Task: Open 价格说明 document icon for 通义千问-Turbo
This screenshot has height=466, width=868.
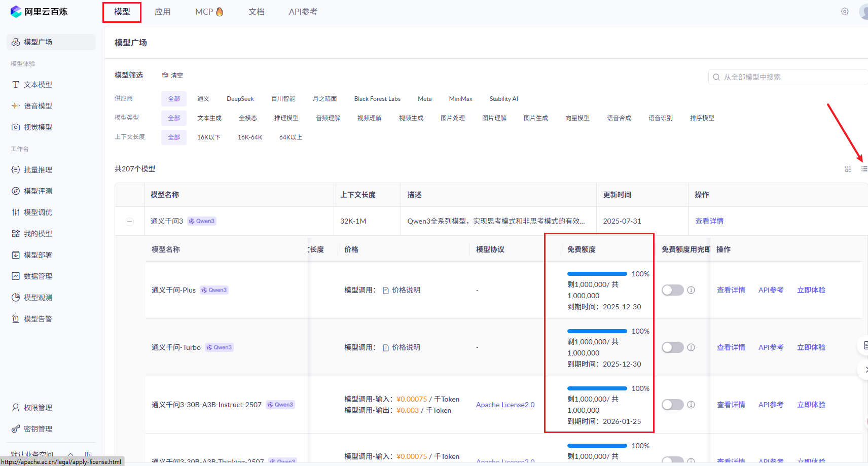Action: [x=386, y=348]
